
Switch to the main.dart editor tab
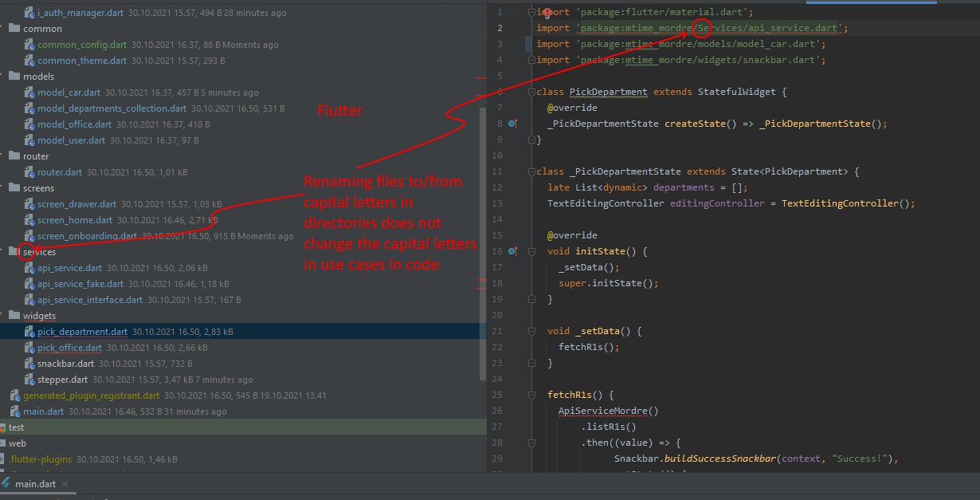[x=34, y=483]
